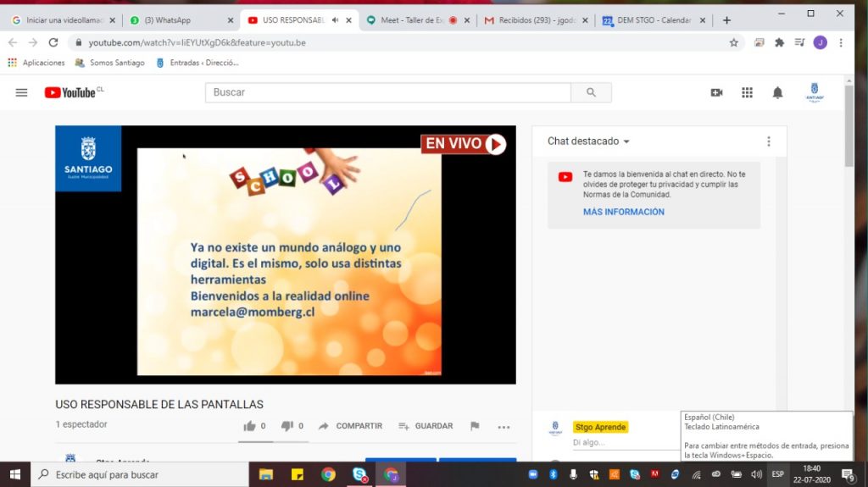Open Chrome from the taskbar
868x487 pixels.
click(x=328, y=474)
